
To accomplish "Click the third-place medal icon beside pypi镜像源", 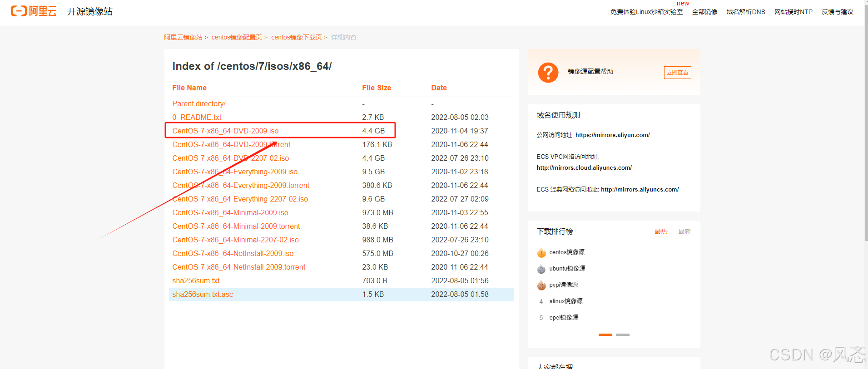I will coord(541,285).
